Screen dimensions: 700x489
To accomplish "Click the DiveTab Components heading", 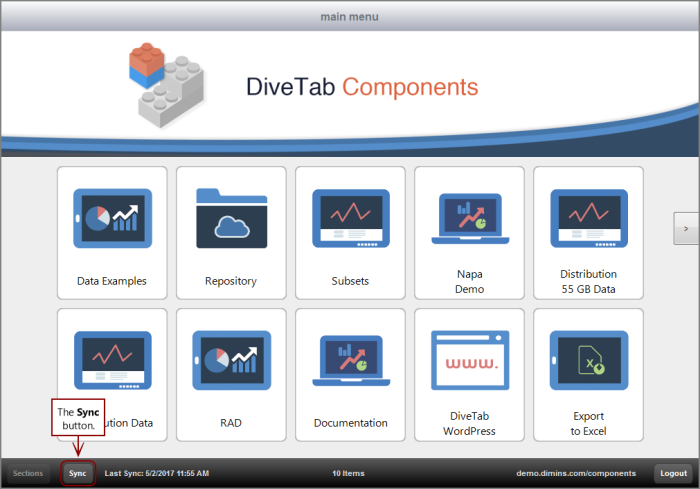I will (362, 87).
